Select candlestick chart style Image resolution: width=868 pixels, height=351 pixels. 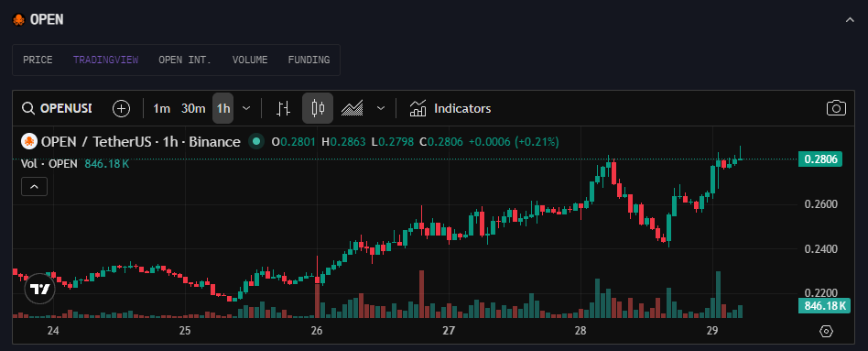(318, 108)
